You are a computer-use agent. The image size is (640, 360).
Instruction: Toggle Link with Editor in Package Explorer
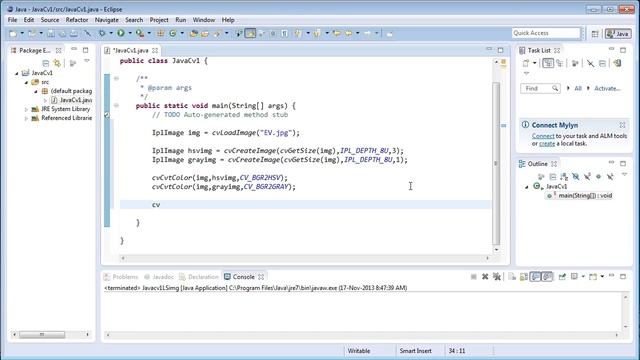point(57,63)
